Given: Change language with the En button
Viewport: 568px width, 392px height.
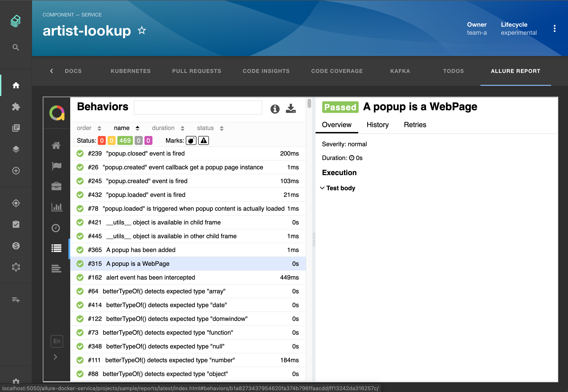Looking at the screenshot, I should coord(57,341).
